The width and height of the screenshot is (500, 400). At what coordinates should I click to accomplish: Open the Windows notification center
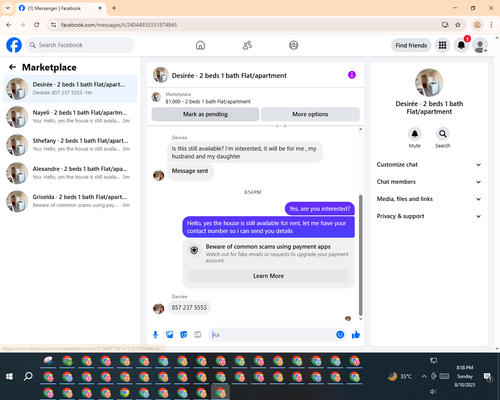coord(488,376)
